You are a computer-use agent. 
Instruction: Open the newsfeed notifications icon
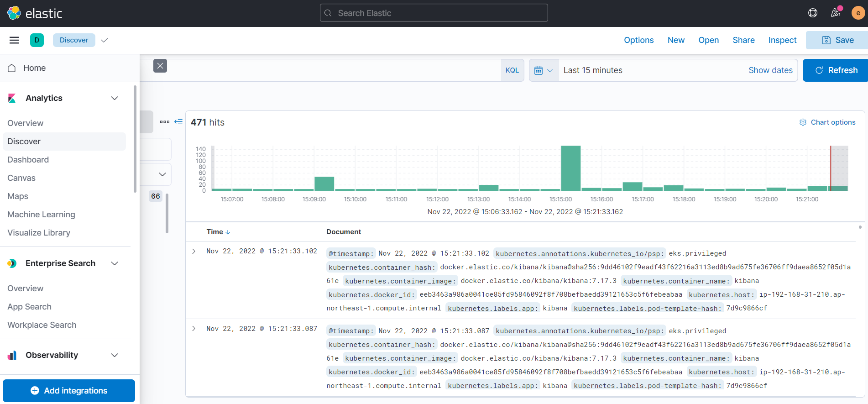(836, 13)
